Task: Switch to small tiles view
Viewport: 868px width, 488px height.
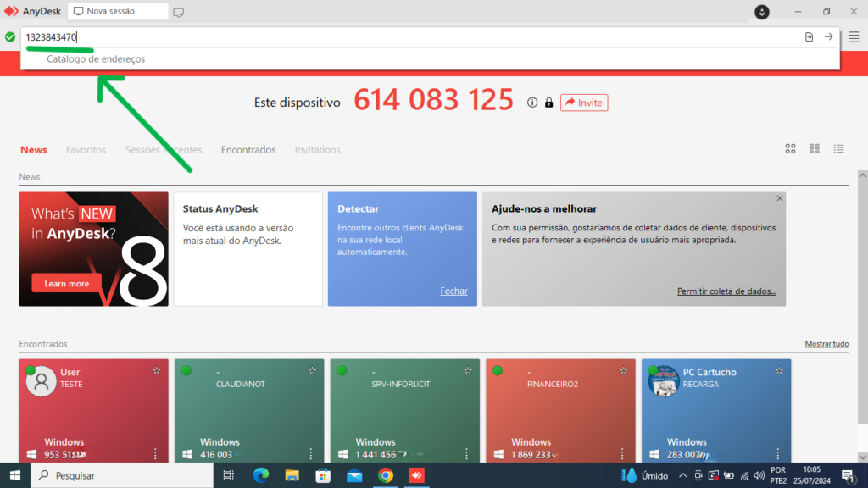Action: click(815, 149)
